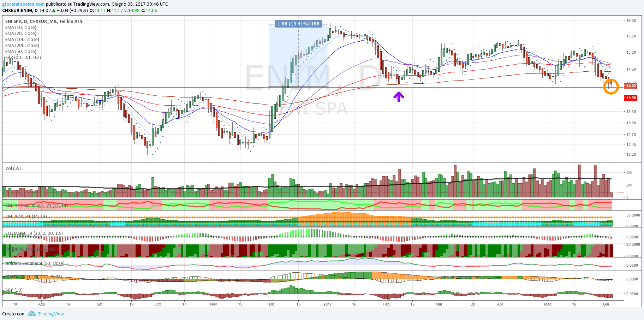Select the L:13.98 low value
This screenshot has width=644, height=320.
[x=132, y=10]
